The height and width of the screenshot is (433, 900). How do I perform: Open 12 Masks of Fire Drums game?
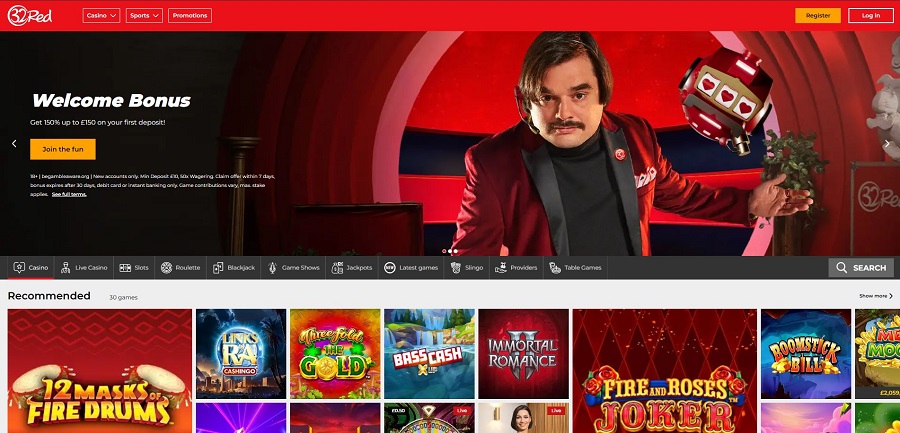pyautogui.click(x=100, y=371)
